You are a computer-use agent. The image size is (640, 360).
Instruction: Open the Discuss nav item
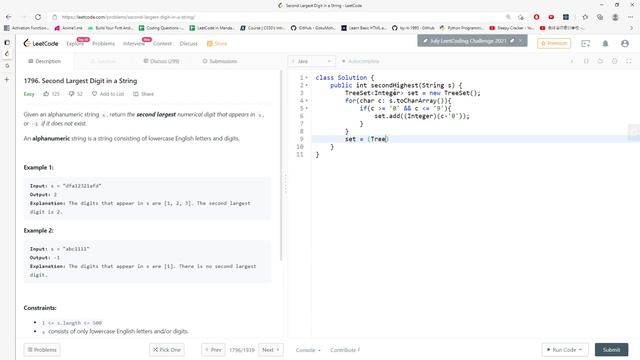click(189, 43)
